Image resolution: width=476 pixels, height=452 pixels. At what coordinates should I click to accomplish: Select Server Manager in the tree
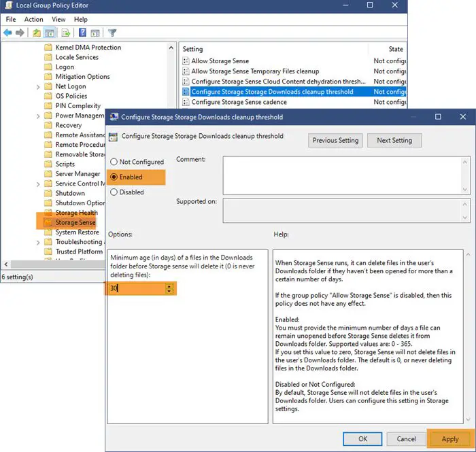pyautogui.click(x=78, y=174)
